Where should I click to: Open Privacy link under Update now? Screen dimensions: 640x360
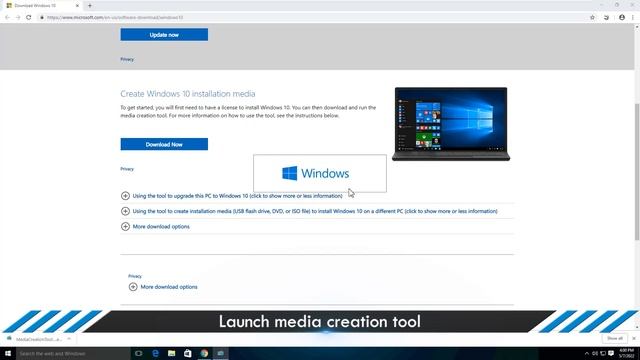127,59
